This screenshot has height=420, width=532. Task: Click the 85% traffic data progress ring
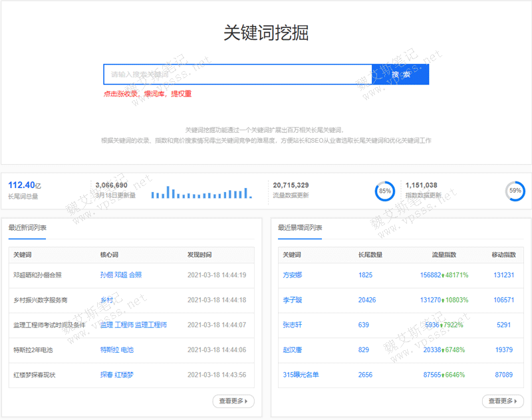[x=384, y=191]
